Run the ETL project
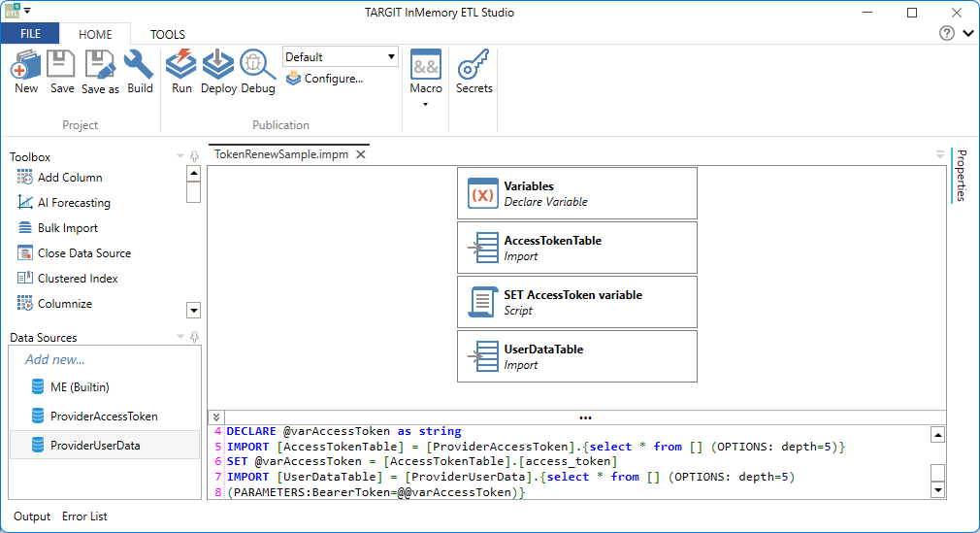 point(181,64)
